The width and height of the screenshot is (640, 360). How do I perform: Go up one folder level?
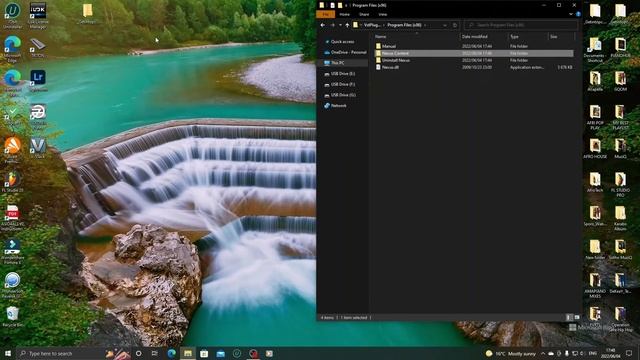347,25
